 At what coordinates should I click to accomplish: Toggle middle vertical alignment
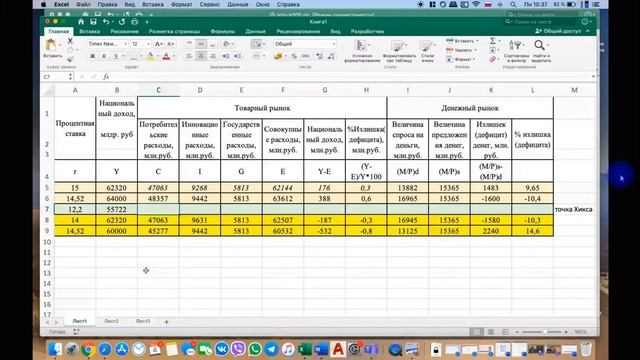click(x=201, y=44)
